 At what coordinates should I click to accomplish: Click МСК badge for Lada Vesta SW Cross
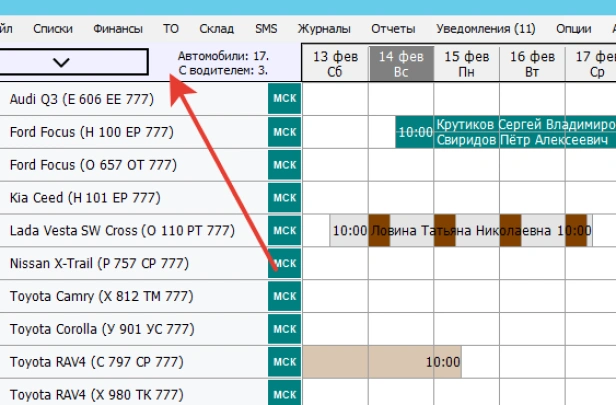coord(285,231)
